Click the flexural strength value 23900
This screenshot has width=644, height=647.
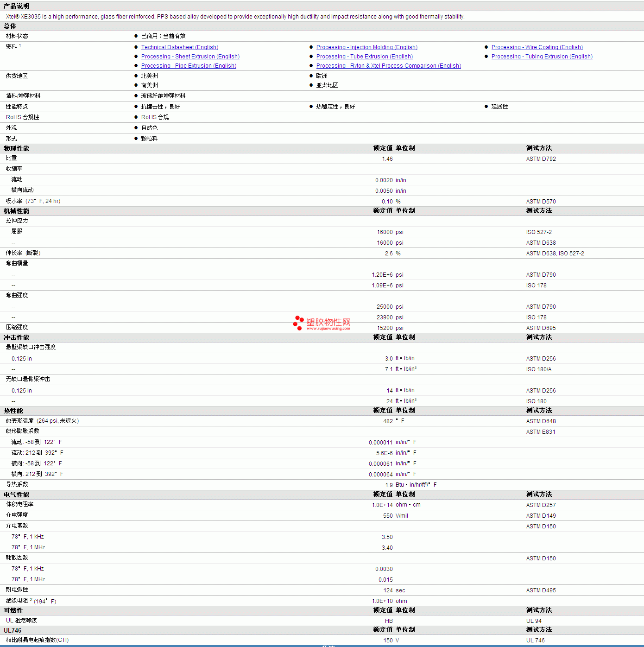pyautogui.click(x=385, y=317)
